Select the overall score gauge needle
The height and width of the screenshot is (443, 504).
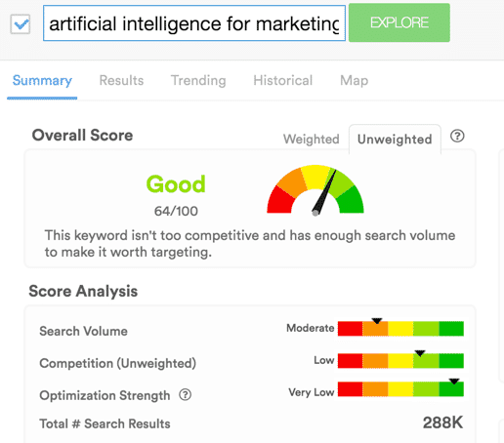324,192
